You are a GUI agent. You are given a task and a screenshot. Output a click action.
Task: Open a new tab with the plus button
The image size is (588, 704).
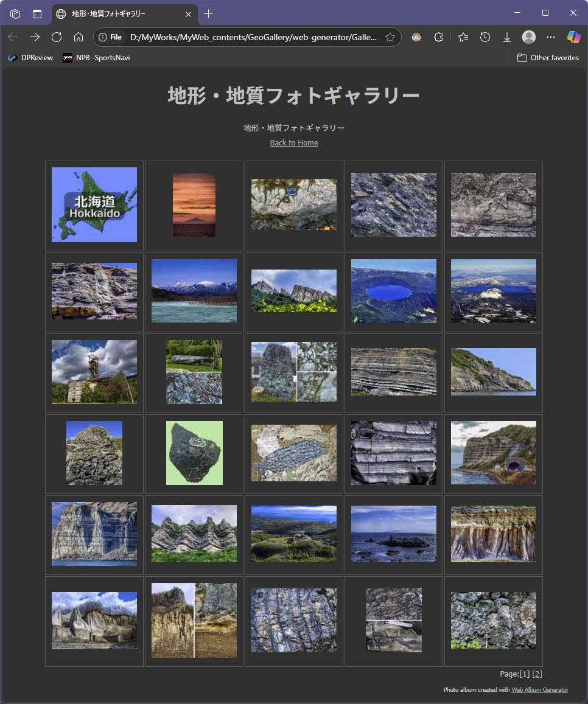(x=208, y=14)
